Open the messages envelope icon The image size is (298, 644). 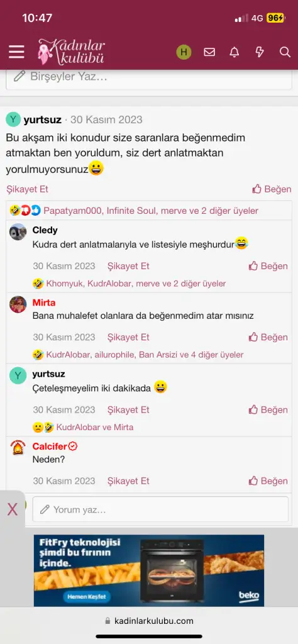tap(209, 52)
